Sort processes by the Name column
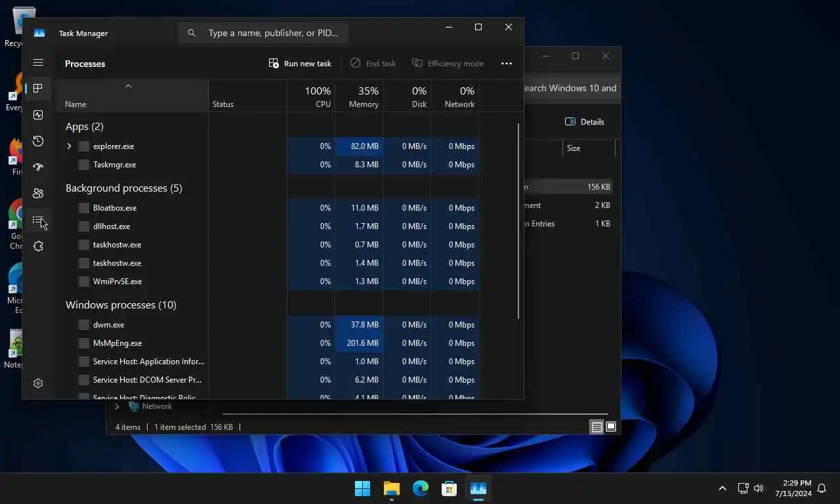The height and width of the screenshot is (504, 840). click(132, 96)
